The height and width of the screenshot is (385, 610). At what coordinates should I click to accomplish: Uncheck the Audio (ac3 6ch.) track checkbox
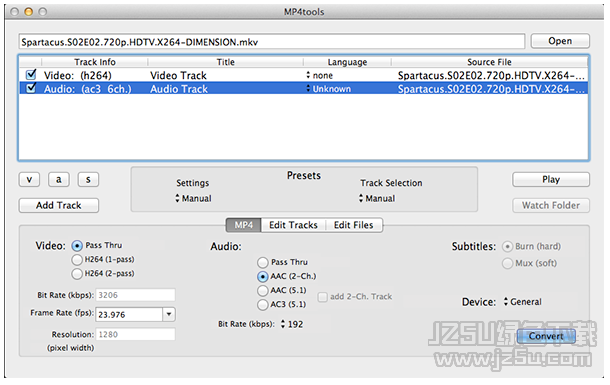coord(31,88)
